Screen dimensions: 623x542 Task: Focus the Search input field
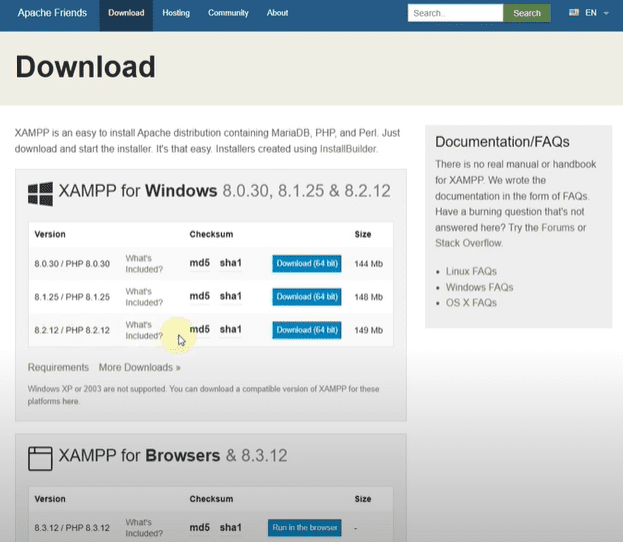[455, 13]
